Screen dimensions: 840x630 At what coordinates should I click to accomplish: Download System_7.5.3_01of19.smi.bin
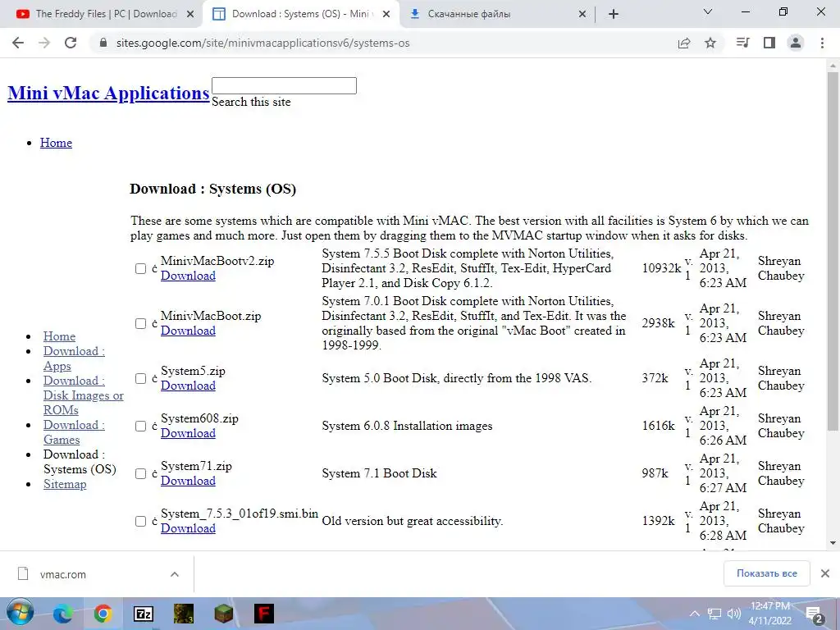pos(188,528)
